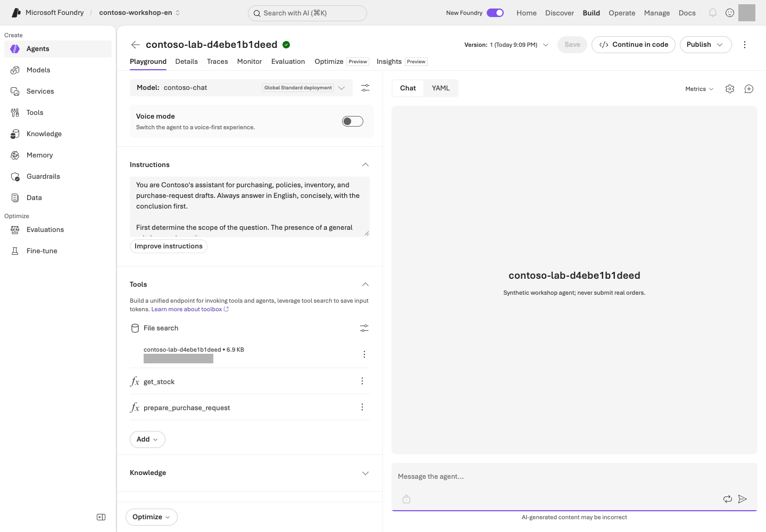
Task: Expand the Knowledge section
Action: [x=365, y=473]
